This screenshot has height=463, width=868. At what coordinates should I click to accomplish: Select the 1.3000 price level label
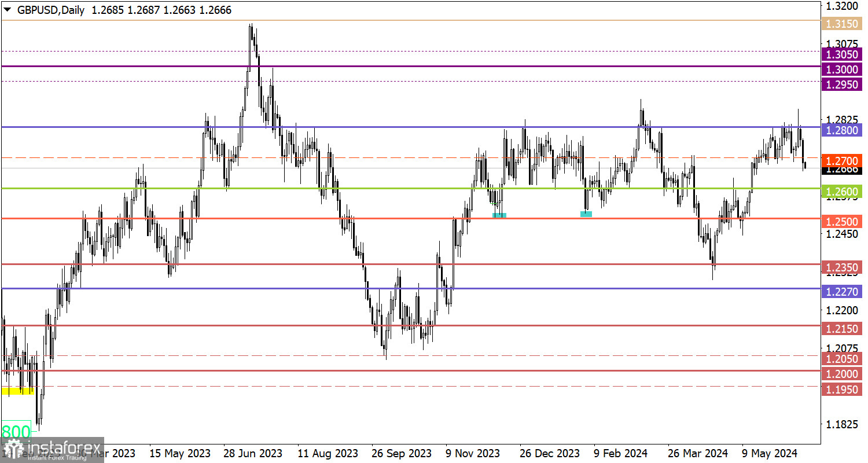[842, 69]
